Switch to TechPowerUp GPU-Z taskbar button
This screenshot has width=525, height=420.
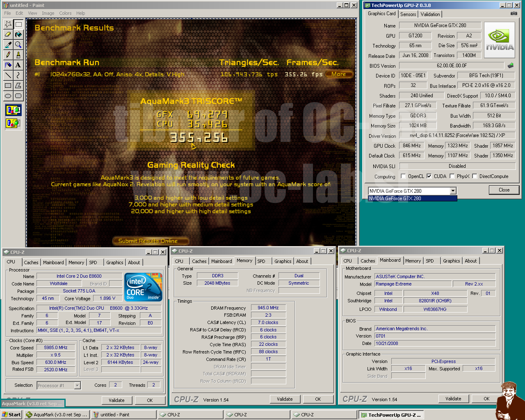pyautogui.click(x=391, y=415)
